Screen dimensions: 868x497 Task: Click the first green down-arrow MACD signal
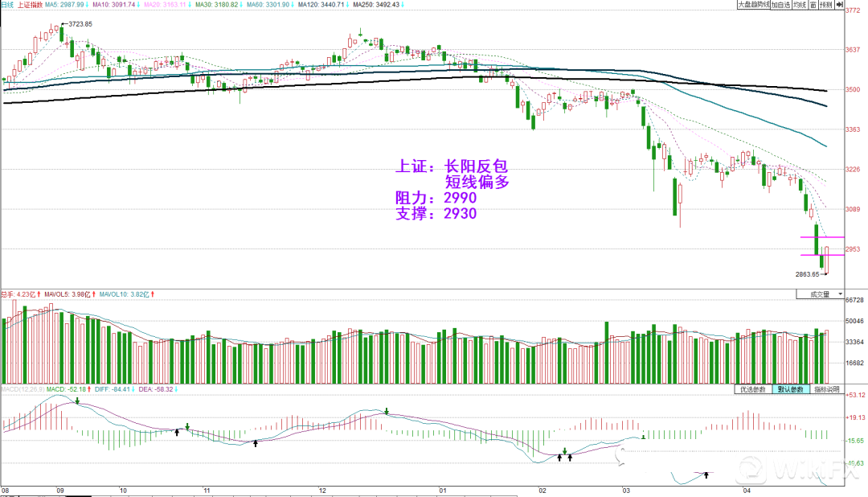[77, 400]
